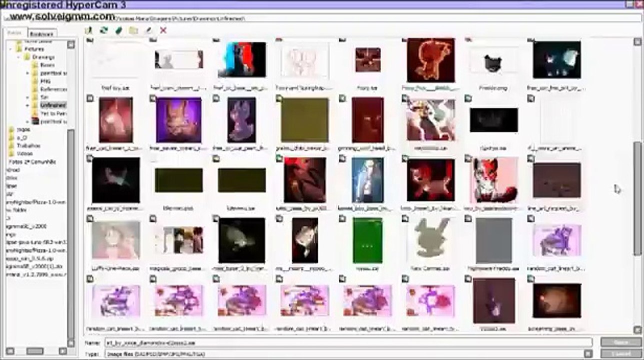Click the pencil rename icon in the toolbar
644x360 pixels.
tap(148, 30)
